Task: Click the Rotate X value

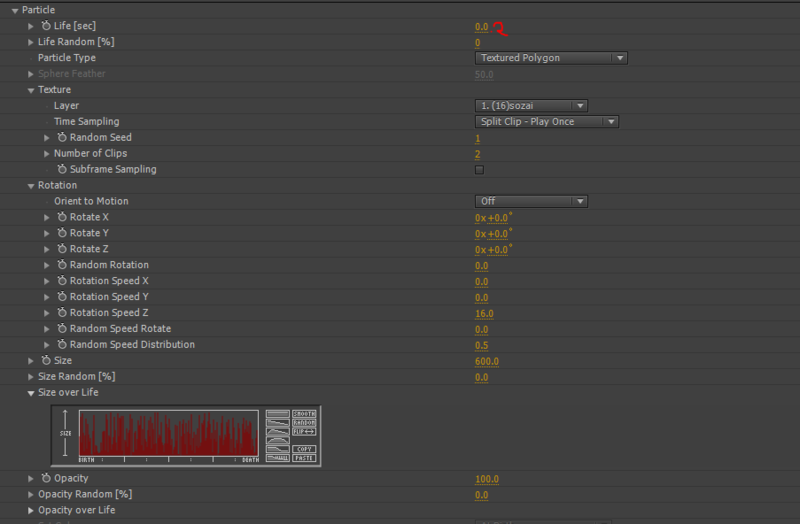Action: [492, 218]
